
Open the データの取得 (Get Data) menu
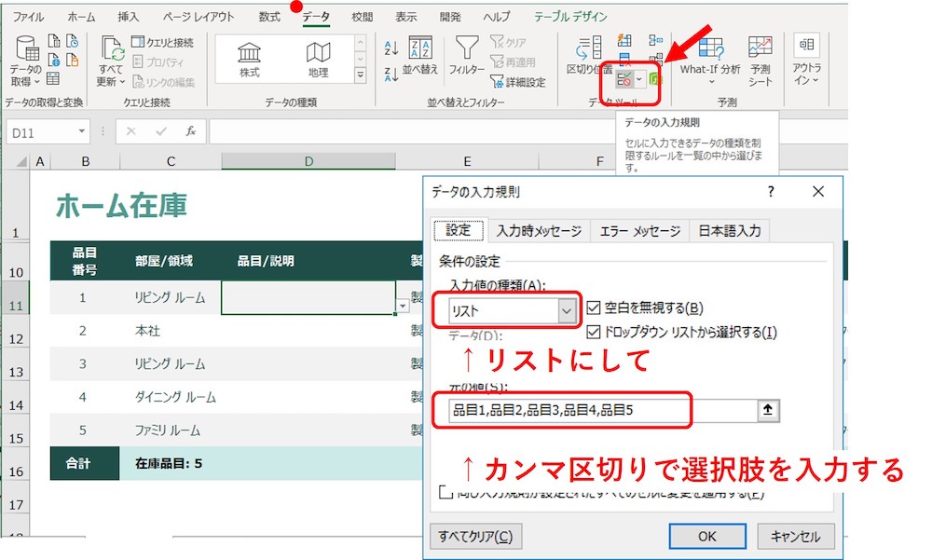pyautogui.click(x=25, y=61)
